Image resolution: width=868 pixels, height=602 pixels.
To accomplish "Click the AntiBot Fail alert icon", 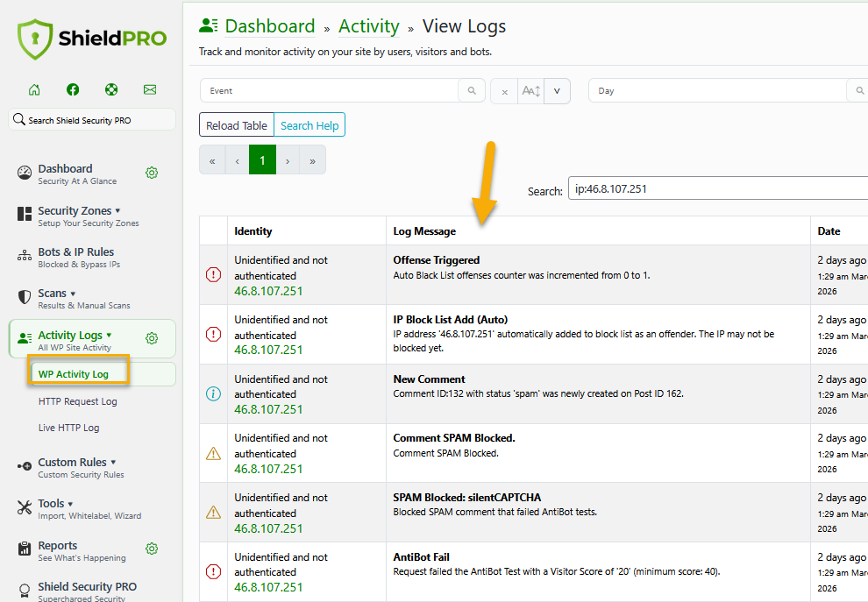I will [x=213, y=571].
